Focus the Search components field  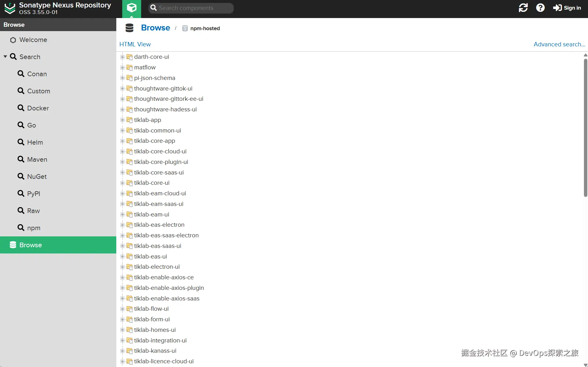coord(191,8)
